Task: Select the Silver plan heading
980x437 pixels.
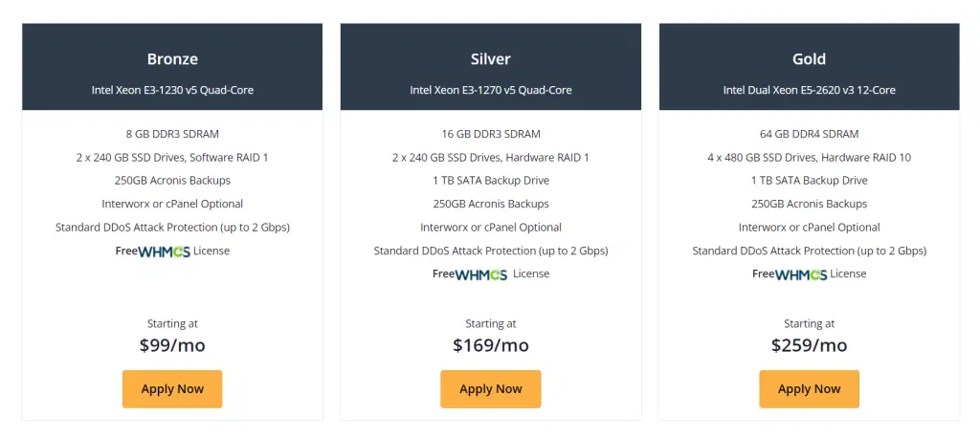Action: click(x=491, y=59)
